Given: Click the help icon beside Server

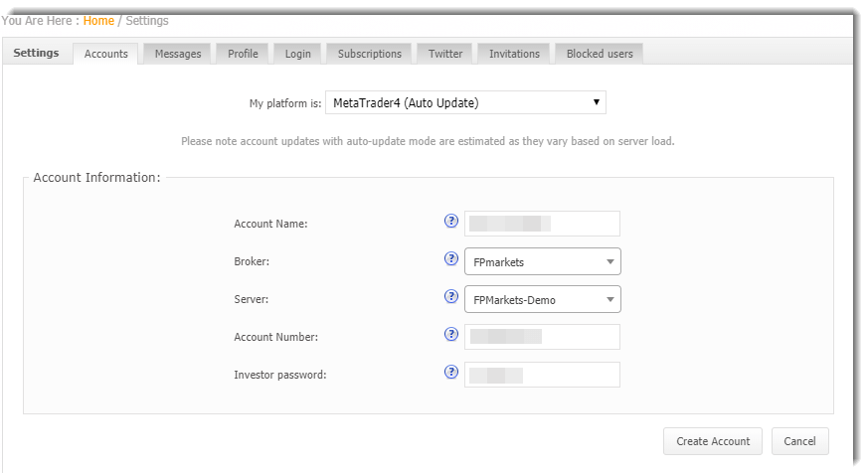Looking at the screenshot, I should click(x=450, y=297).
